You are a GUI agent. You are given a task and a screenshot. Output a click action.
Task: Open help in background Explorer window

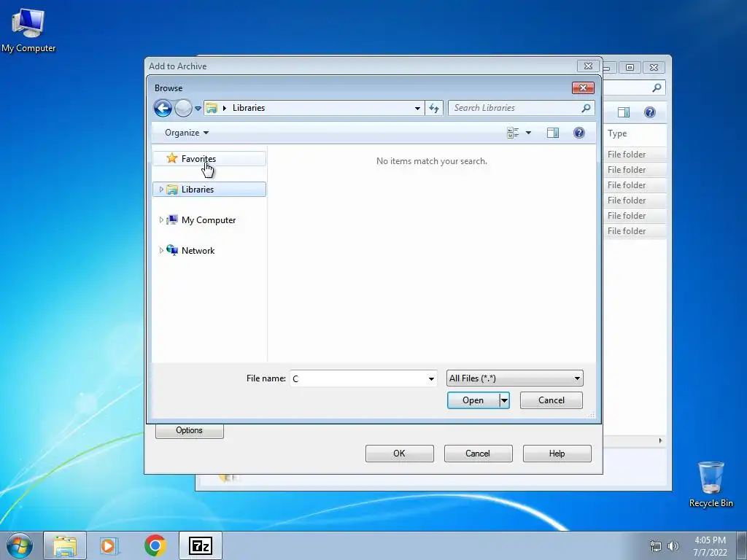(649, 112)
